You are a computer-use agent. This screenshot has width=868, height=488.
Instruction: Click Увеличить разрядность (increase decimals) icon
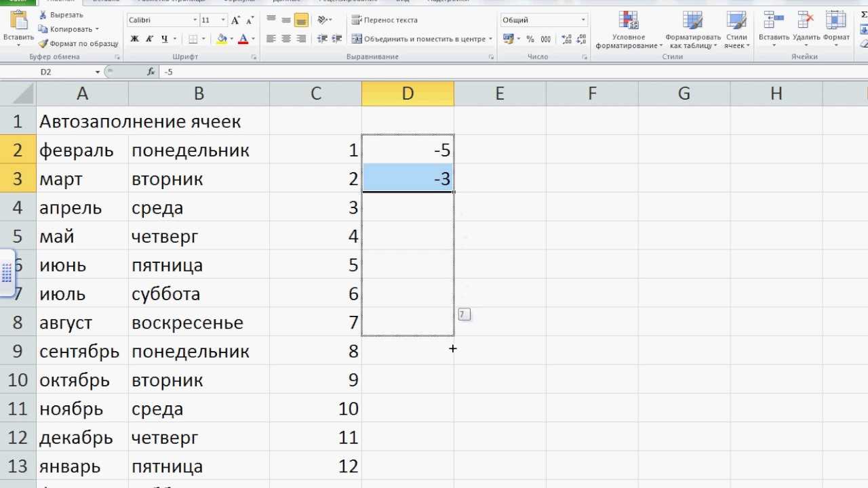tap(565, 39)
